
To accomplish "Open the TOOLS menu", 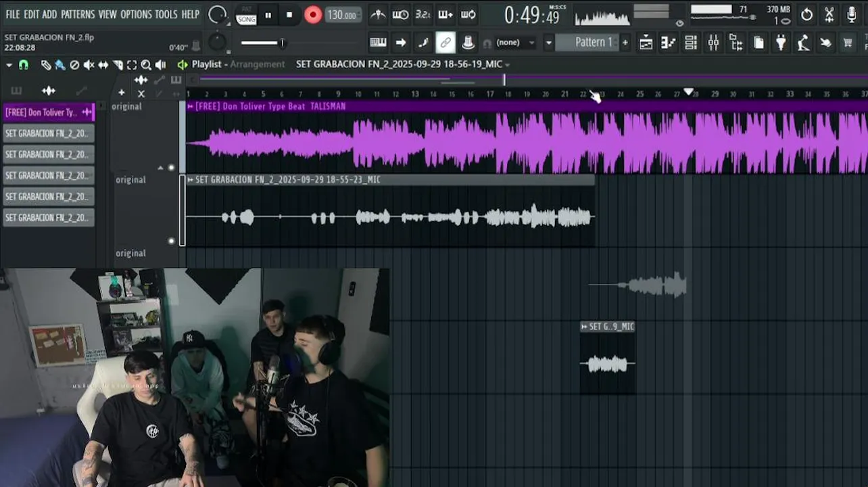I will click(166, 14).
